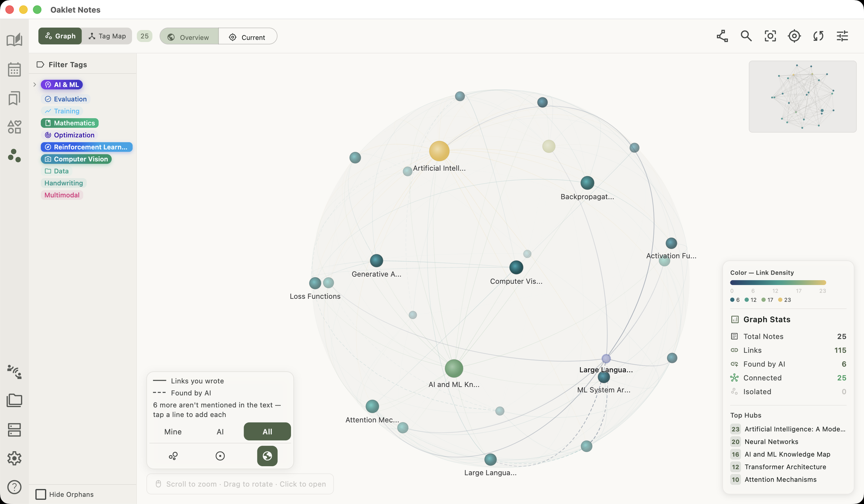864x504 pixels.
Task: Switch to cluster layout icon in legend panel
Action: [173, 456]
